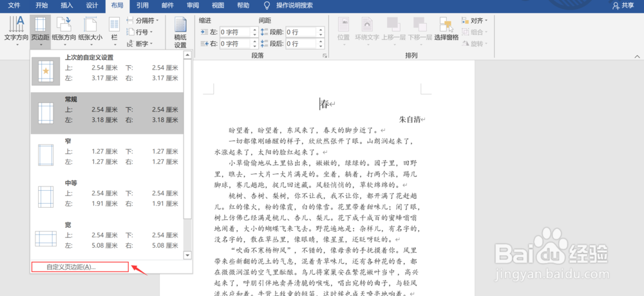This screenshot has height=296, width=644.
Task: Click the Margins (页边距) icon
Action: click(x=40, y=31)
